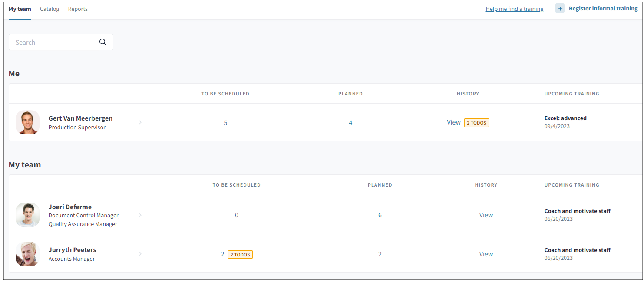This screenshot has height=282, width=644.
Task: Switch to the My team tab
Action: coord(20,9)
